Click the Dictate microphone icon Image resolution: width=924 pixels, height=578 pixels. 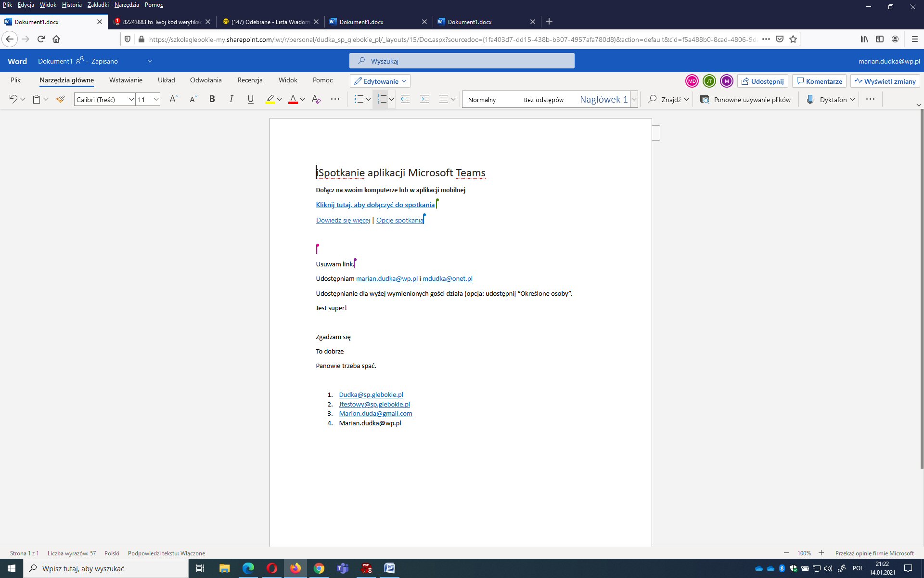(x=810, y=99)
